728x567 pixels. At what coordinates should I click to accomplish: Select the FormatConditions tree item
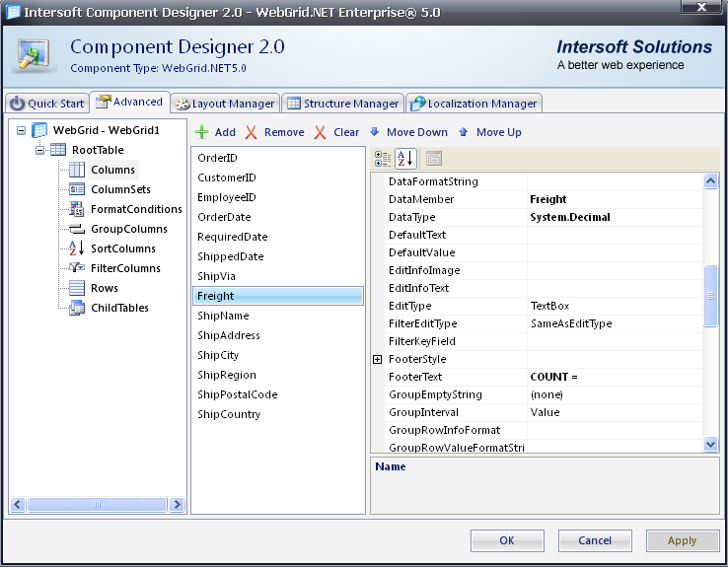(136, 209)
